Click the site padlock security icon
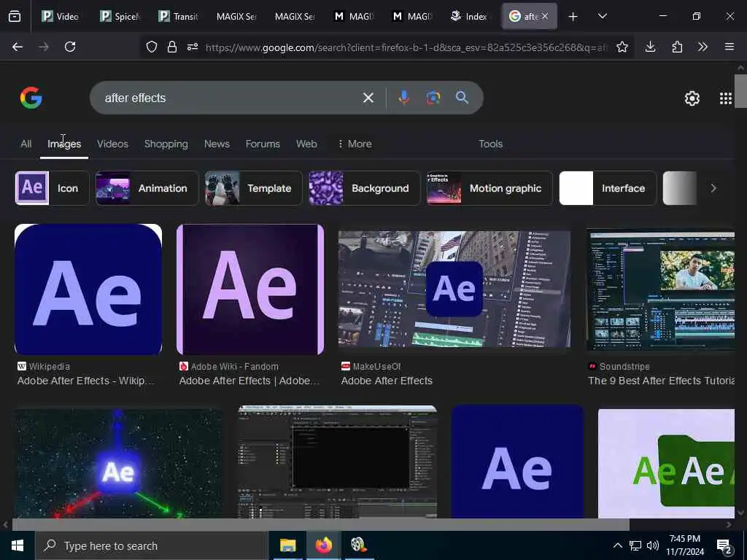The image size is (747, 560). (172, 47)
